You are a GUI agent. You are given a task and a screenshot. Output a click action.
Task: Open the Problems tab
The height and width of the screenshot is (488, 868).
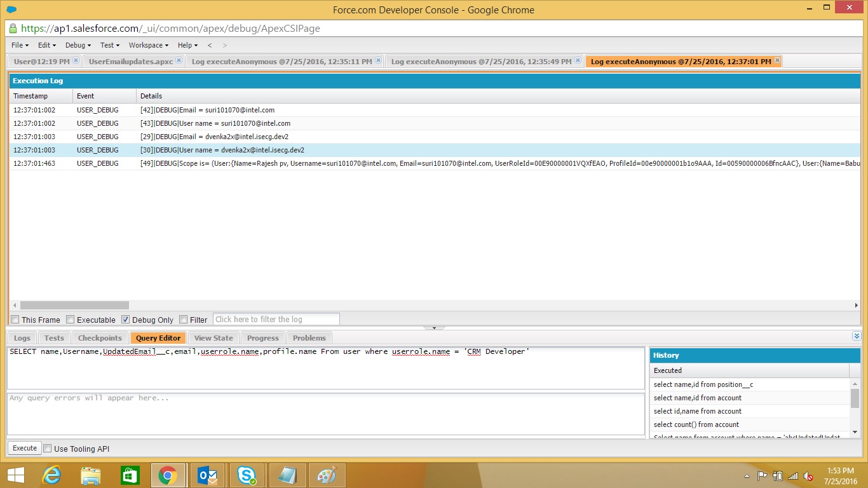[309, 338]
